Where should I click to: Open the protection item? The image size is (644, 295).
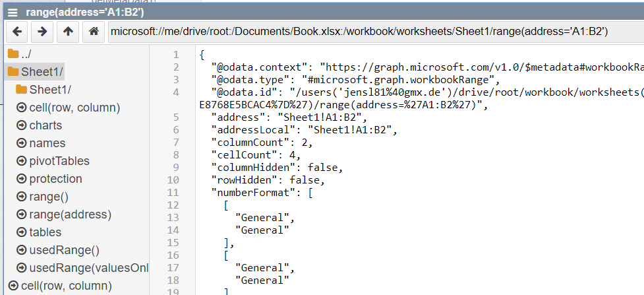point(55,178)
